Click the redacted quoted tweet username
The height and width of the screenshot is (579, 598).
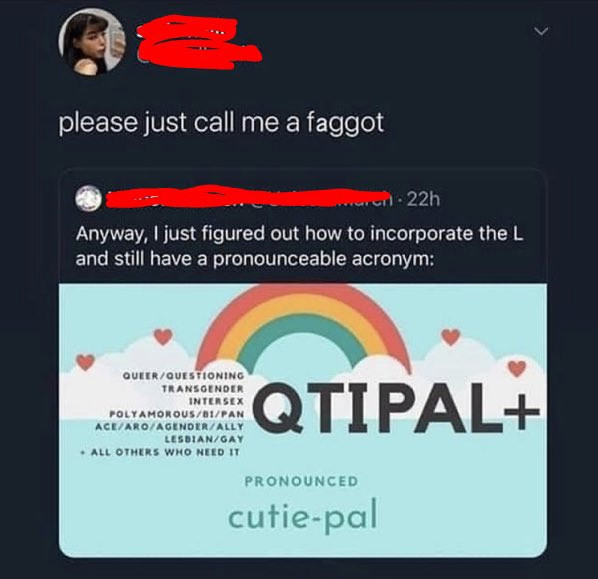[248, 197]
